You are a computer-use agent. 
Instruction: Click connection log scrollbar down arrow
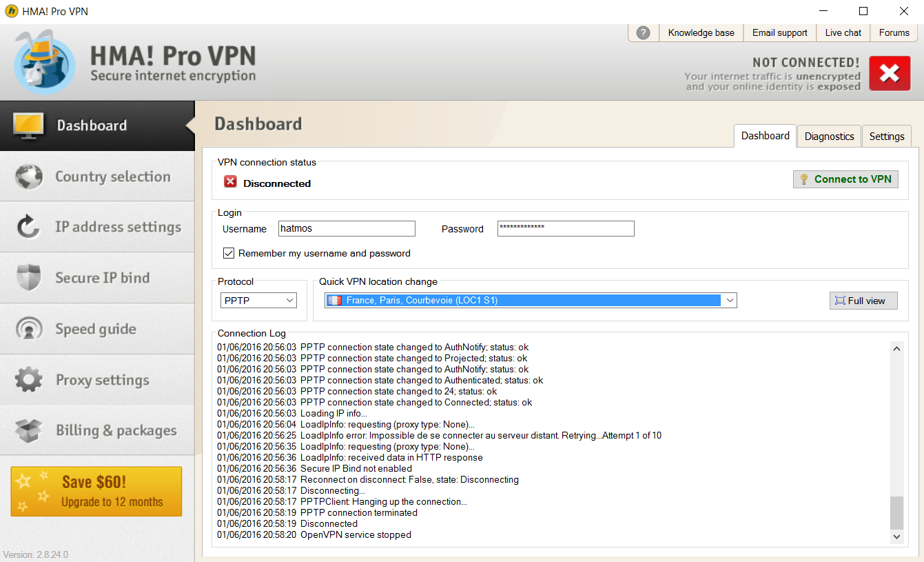896,536
